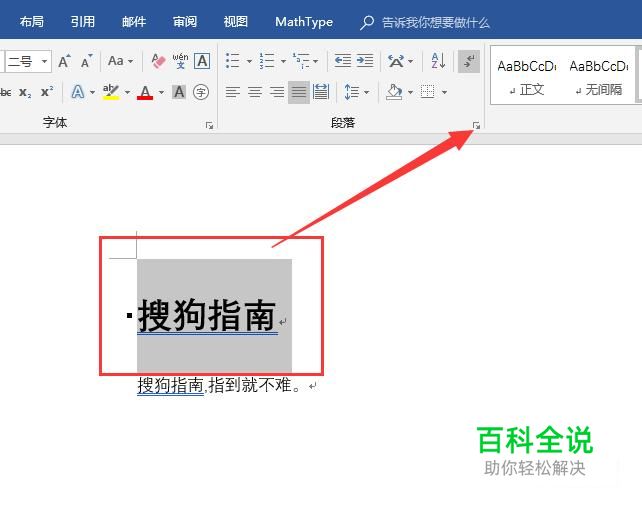
Task: Toggle character shading icon
Action: coord(179,92)
